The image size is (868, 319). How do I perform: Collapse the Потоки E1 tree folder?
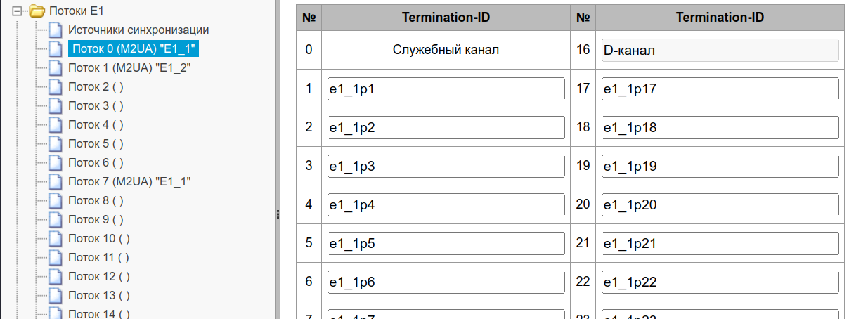[x=26, y=11]
